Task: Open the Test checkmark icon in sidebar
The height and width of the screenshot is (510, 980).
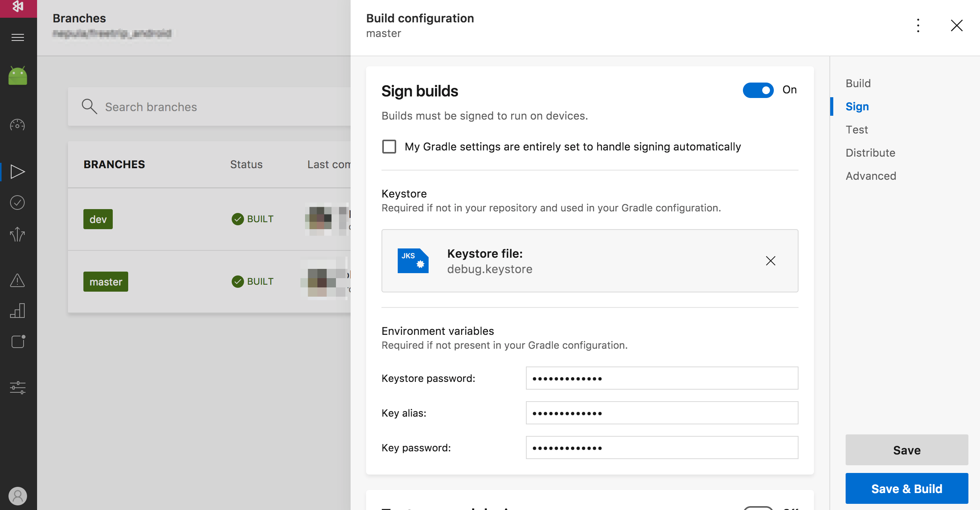Action: pos(18,203)
